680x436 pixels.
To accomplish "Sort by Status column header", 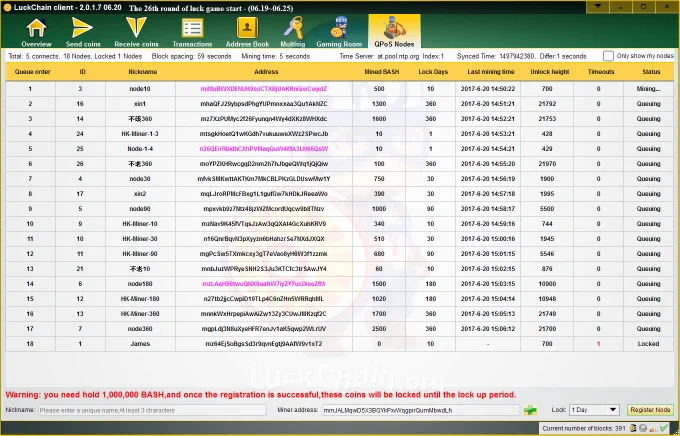I will click(x=651, y=72).
